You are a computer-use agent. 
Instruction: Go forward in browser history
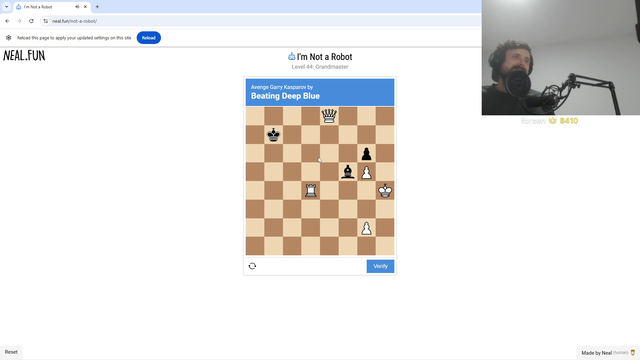coord(19,21)
